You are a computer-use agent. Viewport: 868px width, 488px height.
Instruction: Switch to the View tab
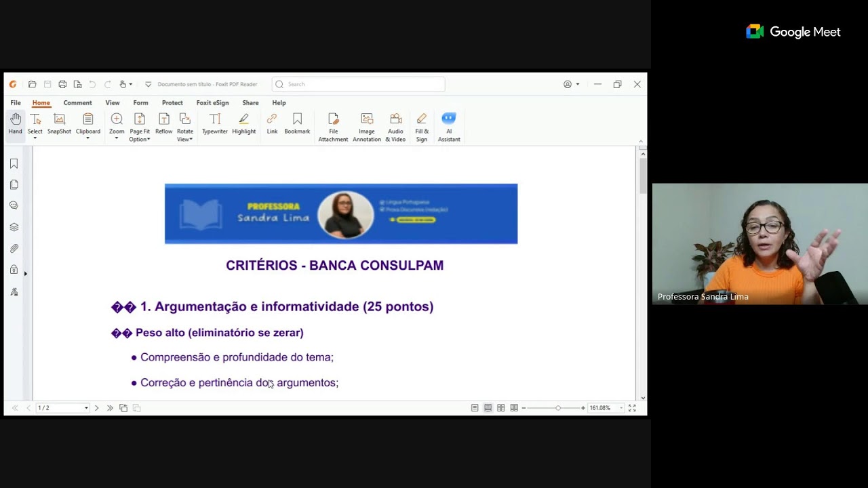click(113, 103)
